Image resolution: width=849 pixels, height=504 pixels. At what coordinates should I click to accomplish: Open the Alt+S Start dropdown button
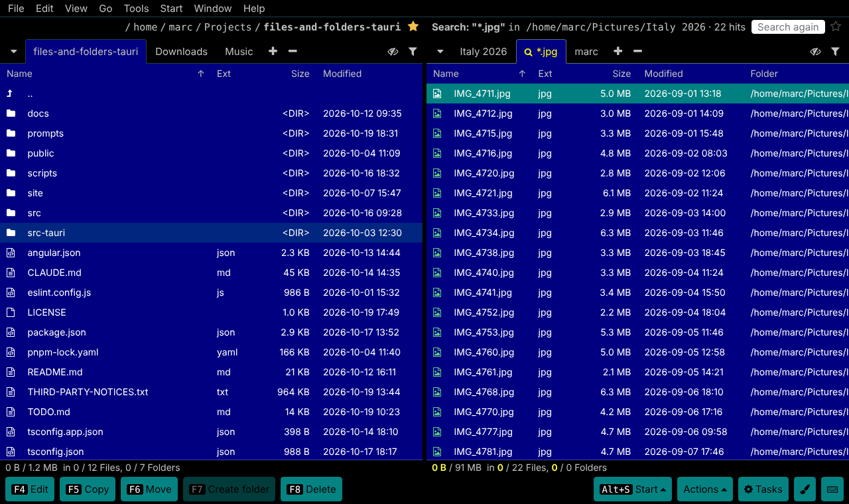coord(633,489)
